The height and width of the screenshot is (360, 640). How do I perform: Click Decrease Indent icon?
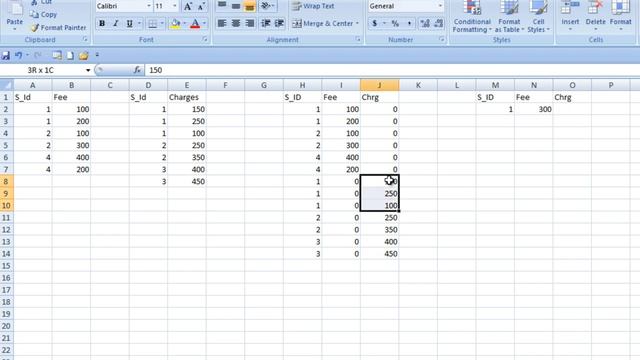point(266,23)
